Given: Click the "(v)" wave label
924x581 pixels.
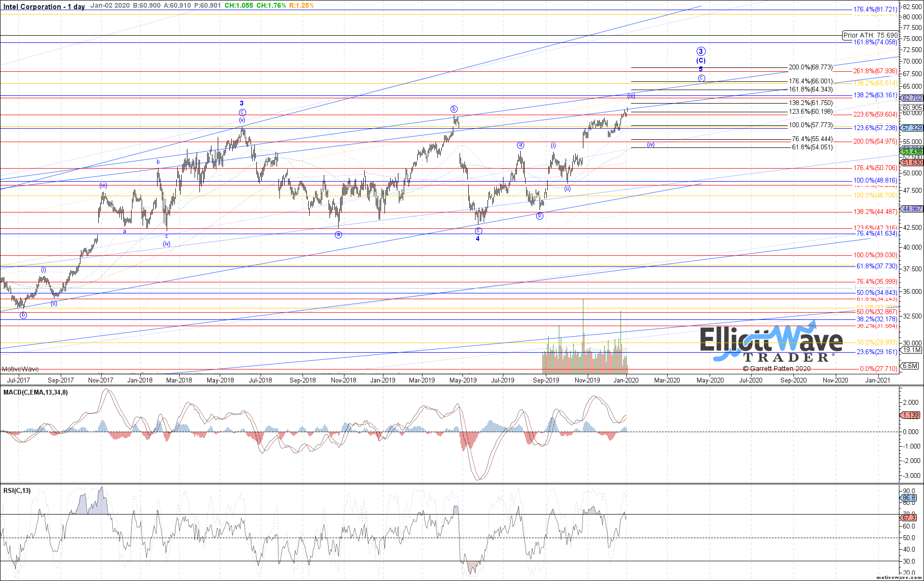Looking at the screenshot, I should (x=242, y=120).
